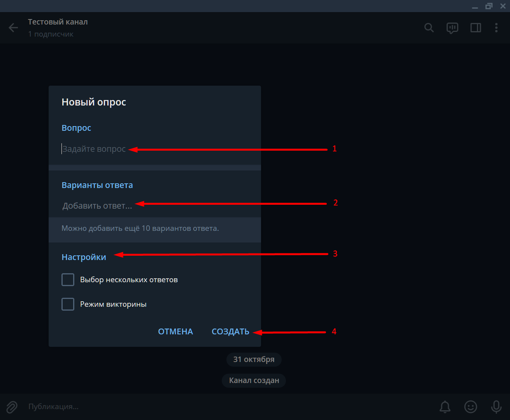Click the 31 октября date badge
The height and width of the screenshot is (420, 510).
(254, 359)
